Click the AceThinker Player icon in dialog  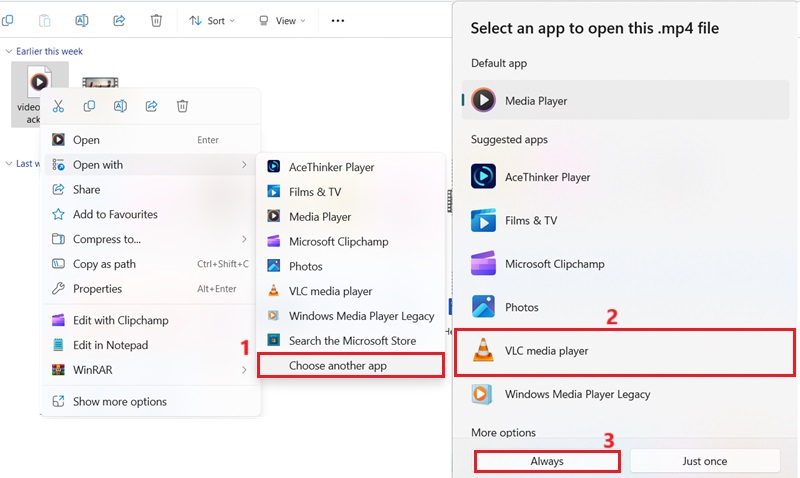pyautogui.click(x=483, y=177)
